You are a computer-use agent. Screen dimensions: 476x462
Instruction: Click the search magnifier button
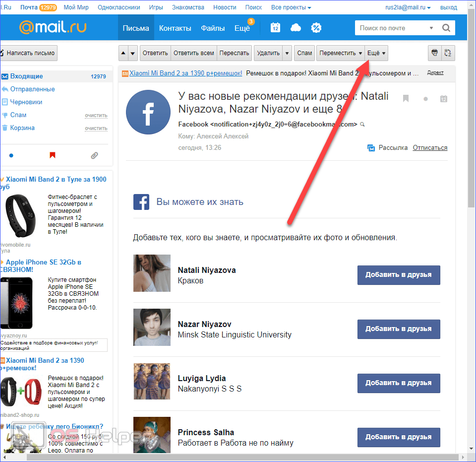[x=446, y=28]
